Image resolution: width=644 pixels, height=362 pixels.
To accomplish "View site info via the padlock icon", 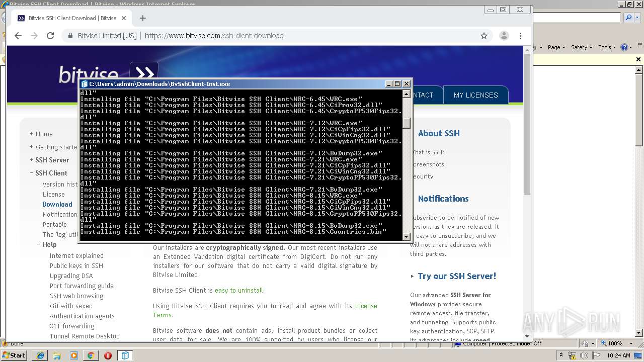I will pos(70,36).
